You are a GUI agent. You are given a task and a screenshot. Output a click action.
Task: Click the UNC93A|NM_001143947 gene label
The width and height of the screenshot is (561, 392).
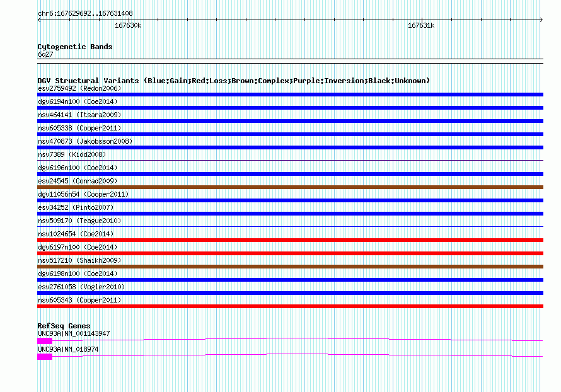point(74,333)
